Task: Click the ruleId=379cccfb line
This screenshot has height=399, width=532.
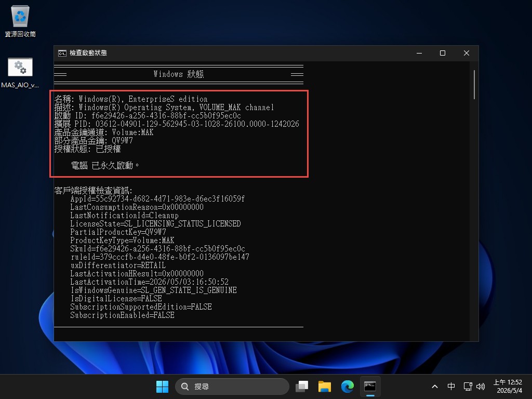Action: tap(159, 257)
